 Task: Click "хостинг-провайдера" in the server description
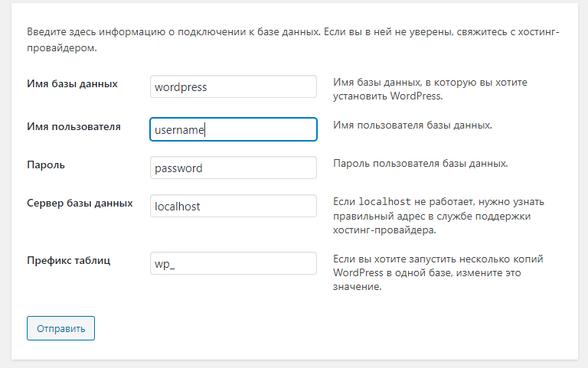[383, 230]
